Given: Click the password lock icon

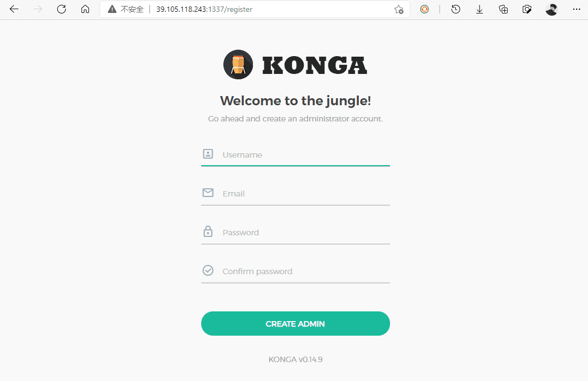Looking at the screenshot, I should (x=208, y=232).
